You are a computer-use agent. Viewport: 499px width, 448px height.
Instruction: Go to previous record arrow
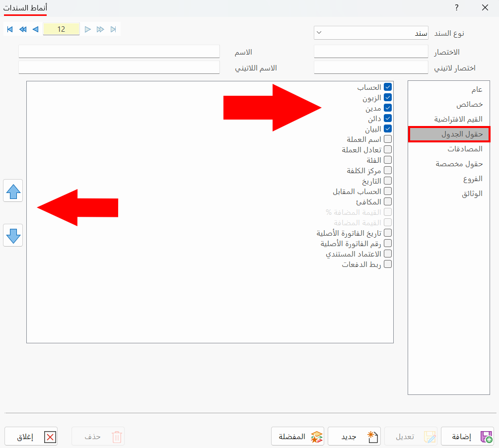(x=36, y=29)
